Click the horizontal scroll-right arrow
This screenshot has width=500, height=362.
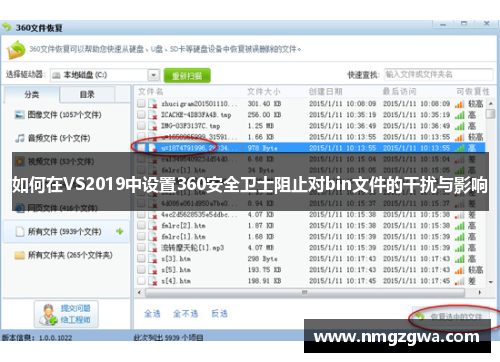[x=480, y=293]
